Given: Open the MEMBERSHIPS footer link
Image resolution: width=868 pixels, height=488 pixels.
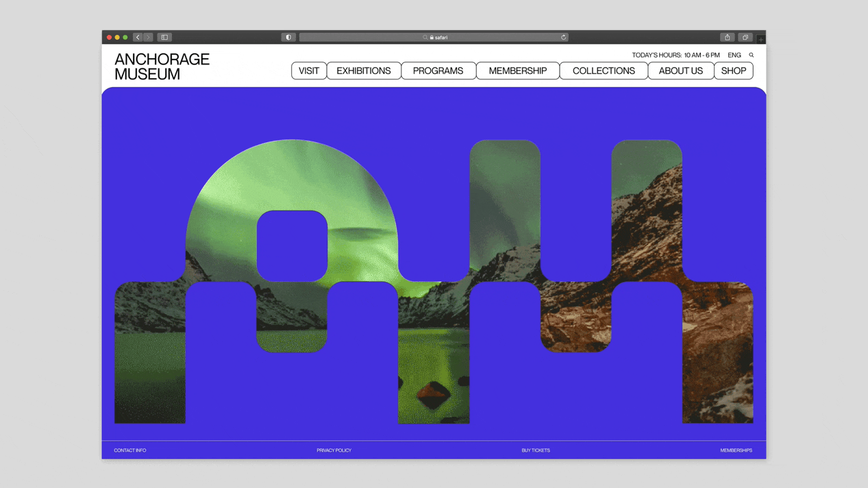Looking at the screenshot, I should point(736,450).
